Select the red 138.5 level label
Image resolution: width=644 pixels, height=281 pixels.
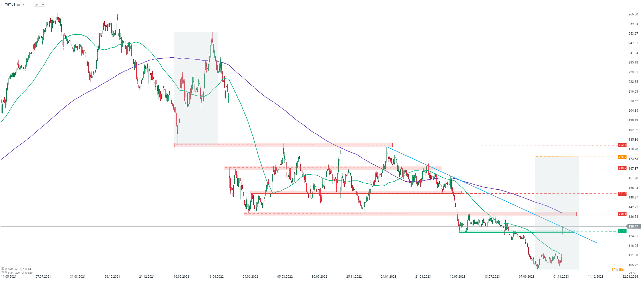pyautogui.click(x=622, y=214)
